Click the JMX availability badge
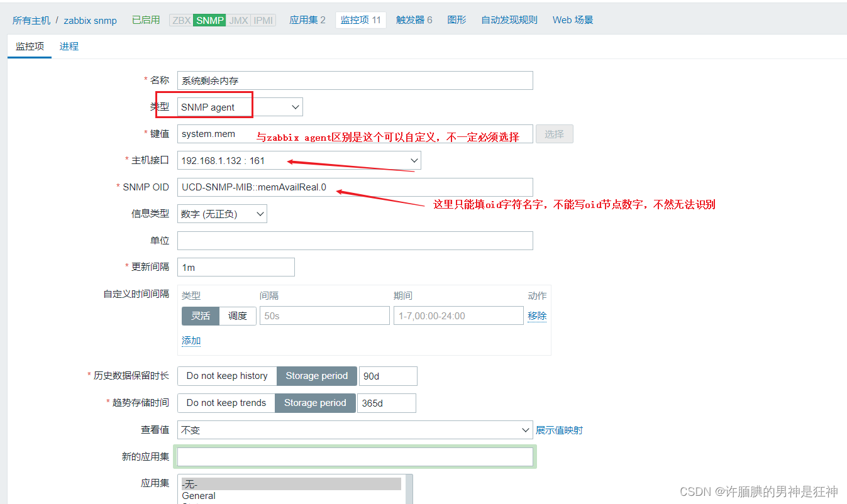Viewport: 847px width, 504px height. 238,20
